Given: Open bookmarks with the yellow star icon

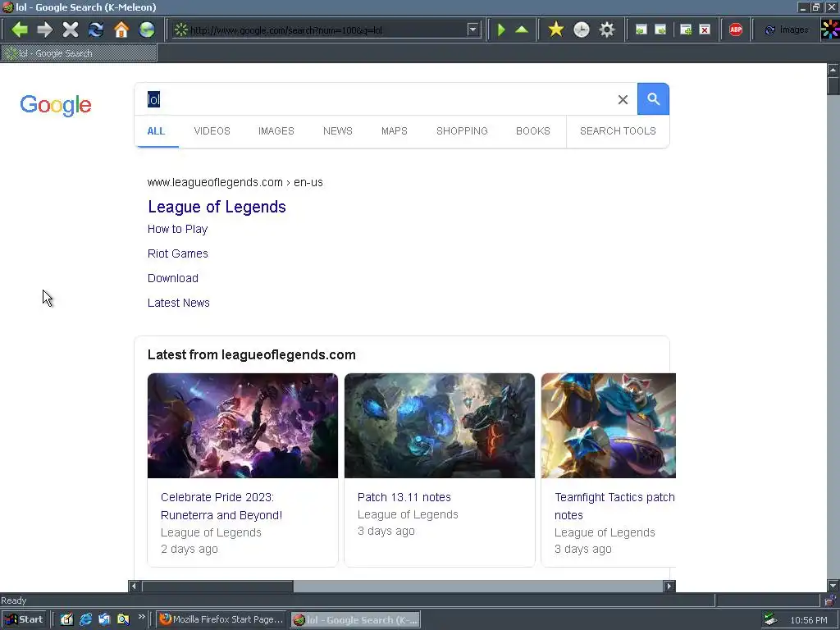Looking at the screenshot, I should pyautogui.click(x=556, y=30).
